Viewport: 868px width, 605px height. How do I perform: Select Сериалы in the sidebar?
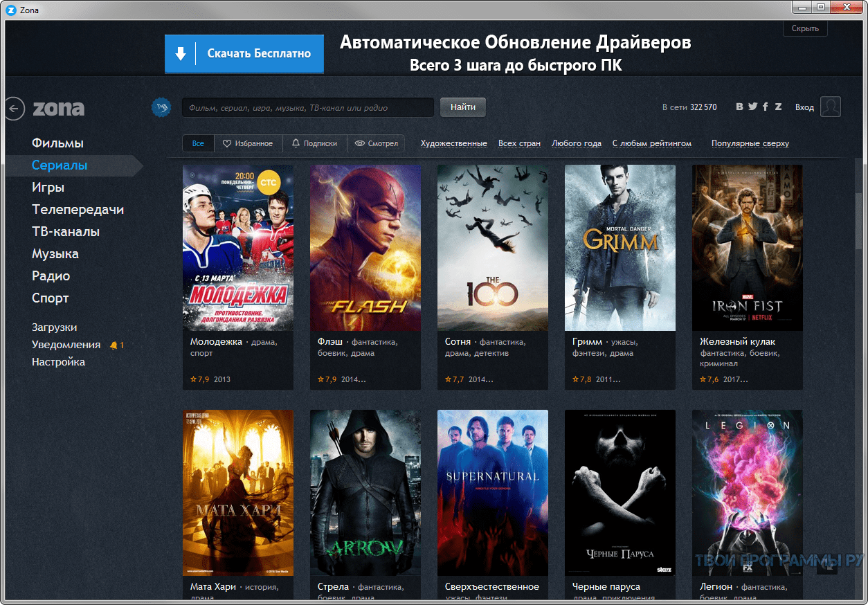60,165
